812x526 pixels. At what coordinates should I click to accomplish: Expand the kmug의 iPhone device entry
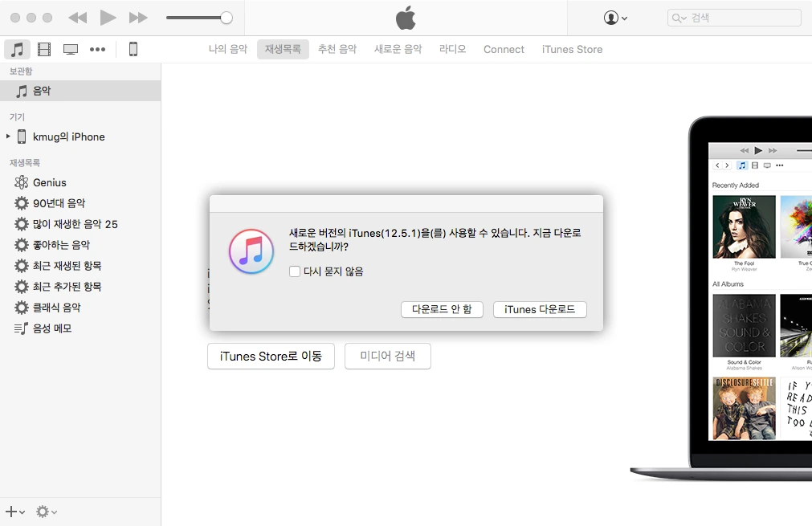click(x=8, y=137)
